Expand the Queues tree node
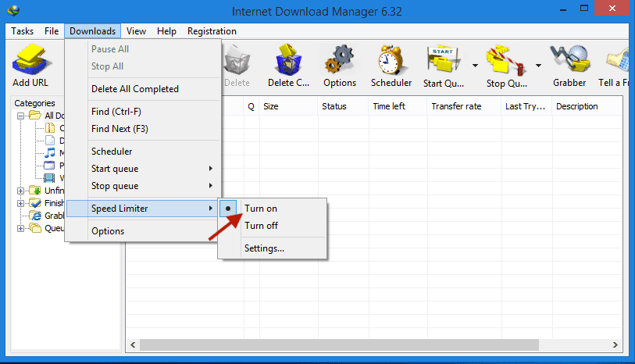635x364 pixels. [x=20, y=228]
